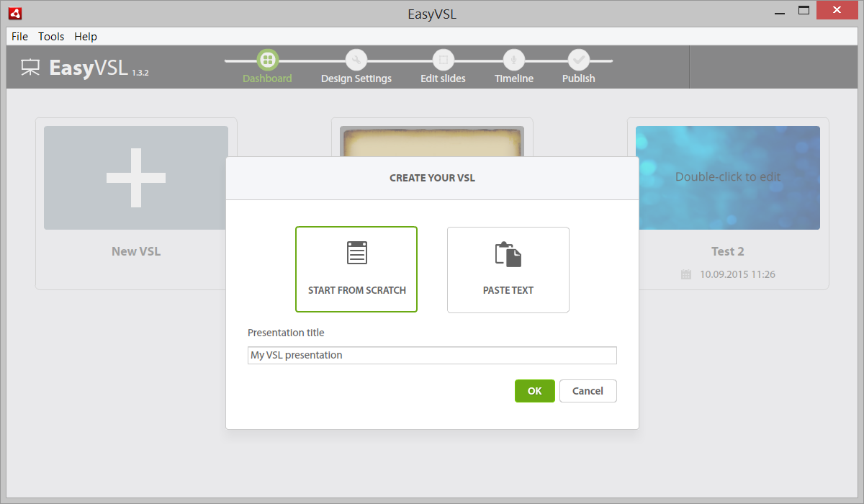Screen dimensions: 864x504
Task: Click the Presentation title input field
Action: [432, 355]
